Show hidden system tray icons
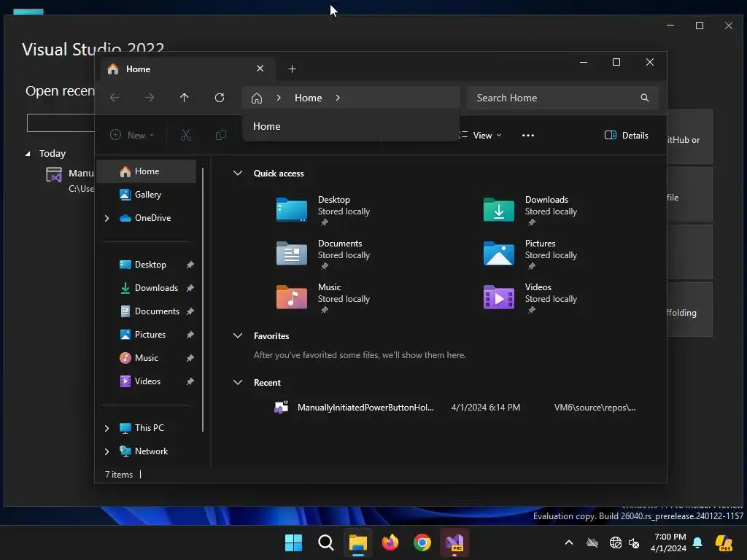This screenshot has height=560, width=747. 569,542
